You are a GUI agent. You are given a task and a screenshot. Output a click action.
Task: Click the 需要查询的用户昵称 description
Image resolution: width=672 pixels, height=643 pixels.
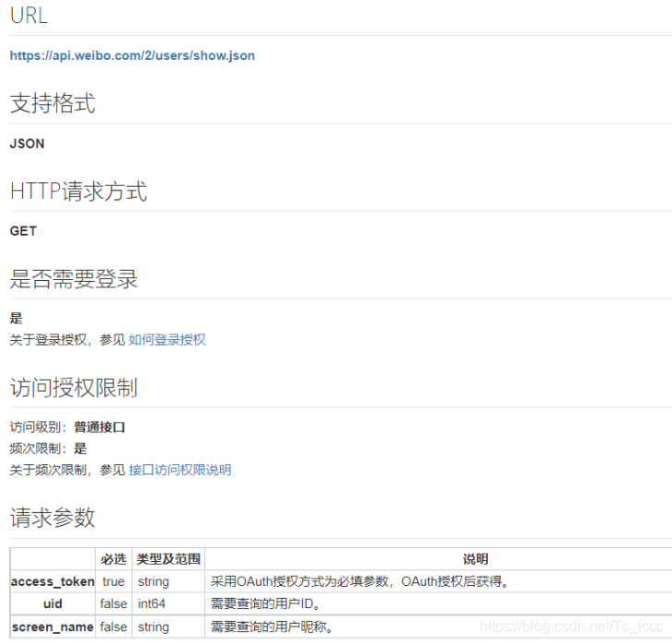(272, 627)
